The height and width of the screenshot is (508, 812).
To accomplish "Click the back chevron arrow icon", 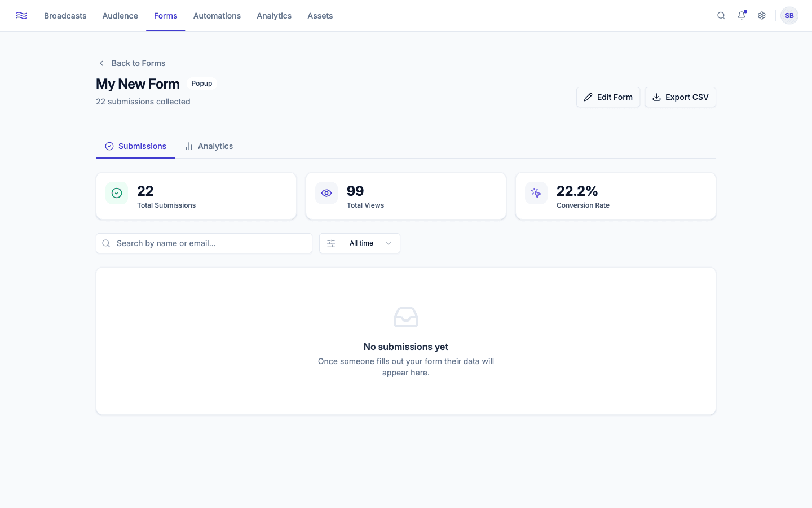I will click(101, 63).
